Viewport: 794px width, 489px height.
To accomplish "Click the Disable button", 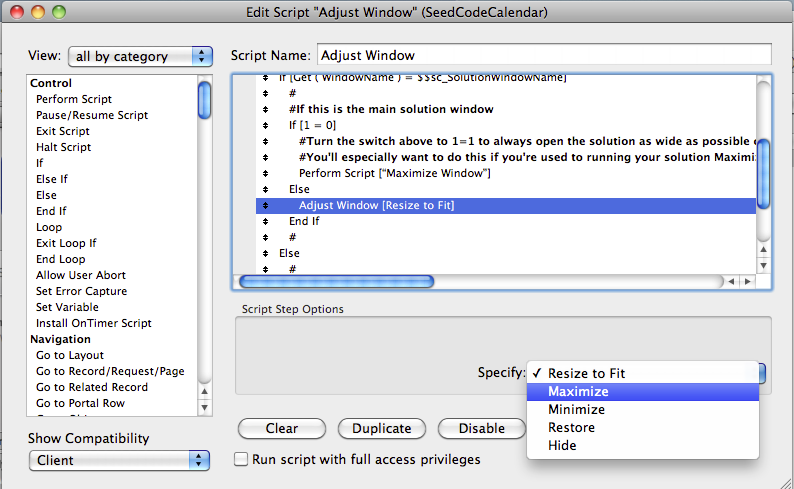I will click(482, 429).
